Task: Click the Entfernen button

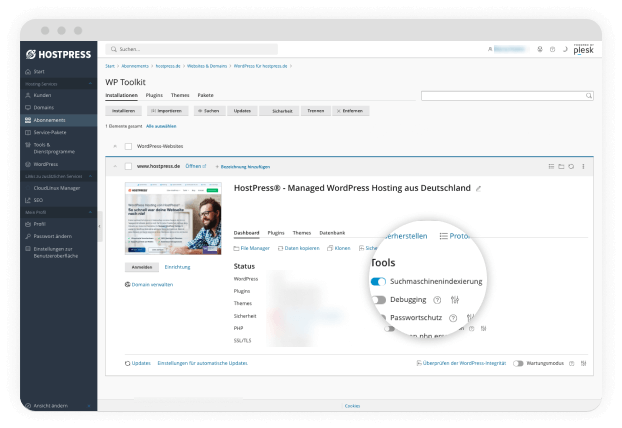Action: pos(351,111)
